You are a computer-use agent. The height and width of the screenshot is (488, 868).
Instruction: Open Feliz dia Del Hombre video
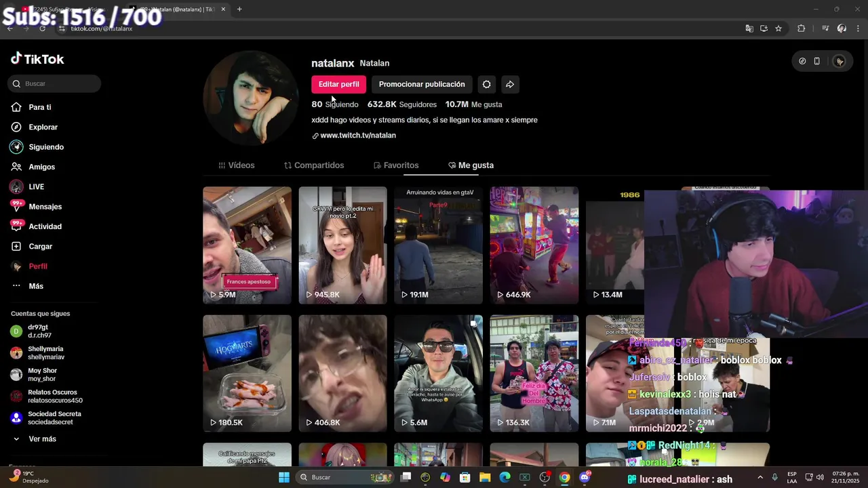point(534,373)
